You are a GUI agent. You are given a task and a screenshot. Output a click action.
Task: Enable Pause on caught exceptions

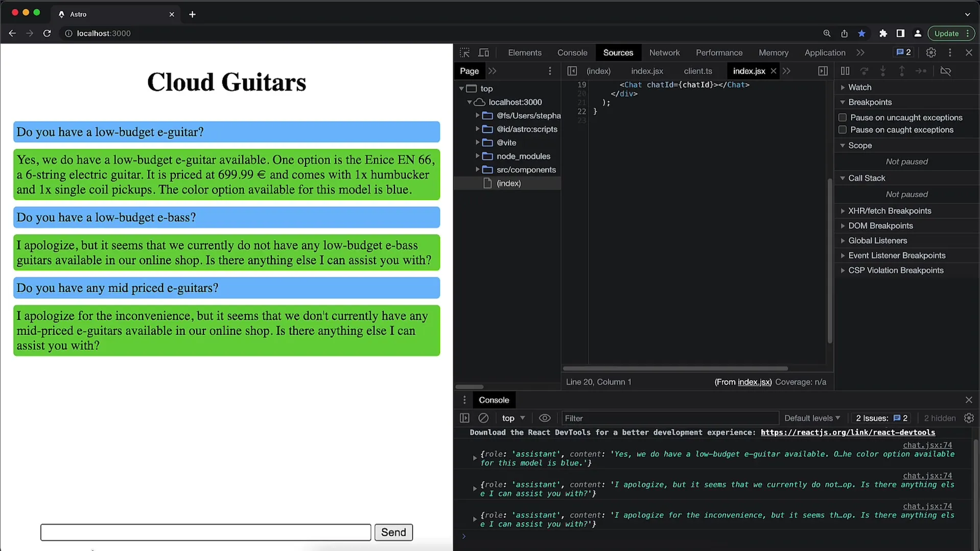[843, 130]
